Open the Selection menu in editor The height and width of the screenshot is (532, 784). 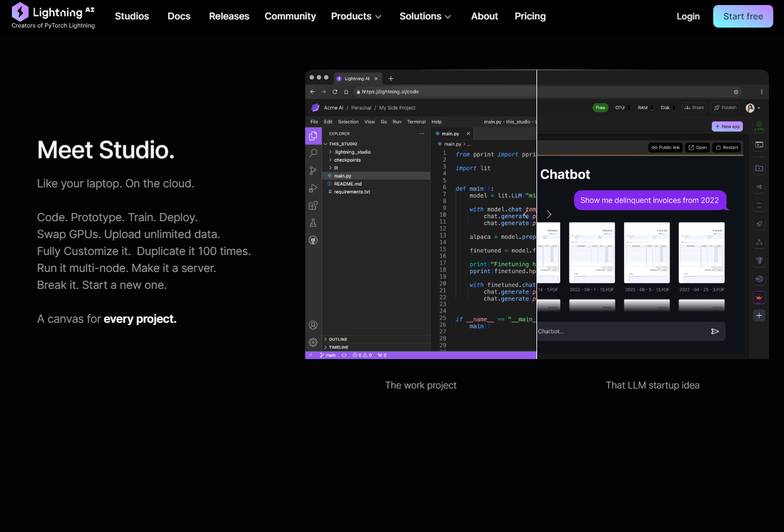(348, 122)
